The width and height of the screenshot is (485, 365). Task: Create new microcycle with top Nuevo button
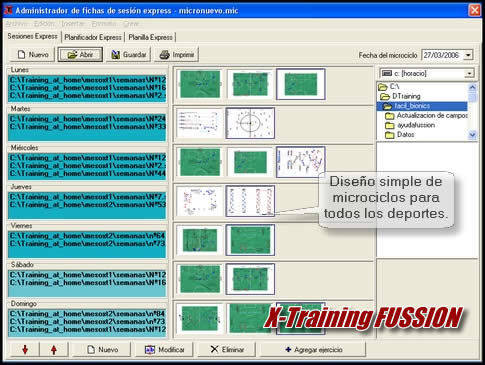pos(32,55)
